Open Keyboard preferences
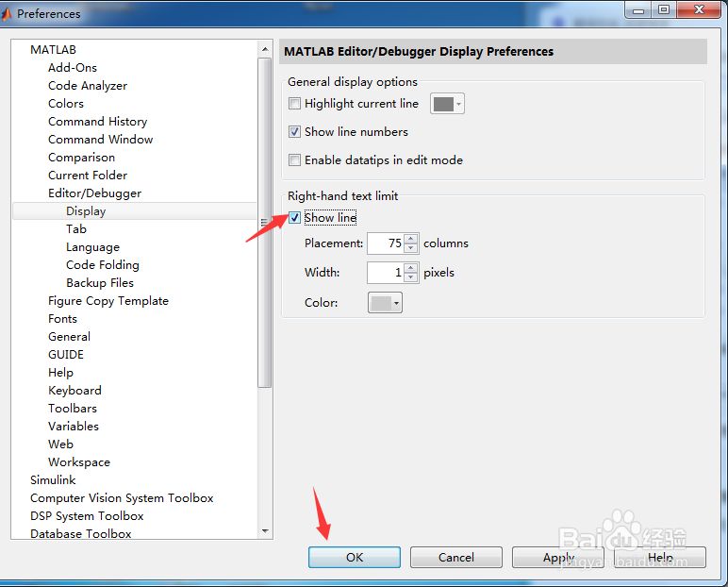The image size is (728, 587). point(74,391)
